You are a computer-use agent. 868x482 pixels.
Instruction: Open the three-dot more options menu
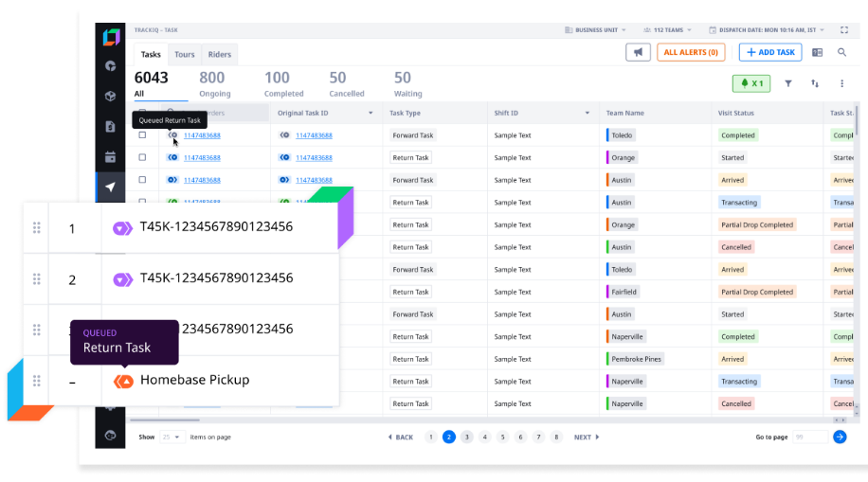842,83
